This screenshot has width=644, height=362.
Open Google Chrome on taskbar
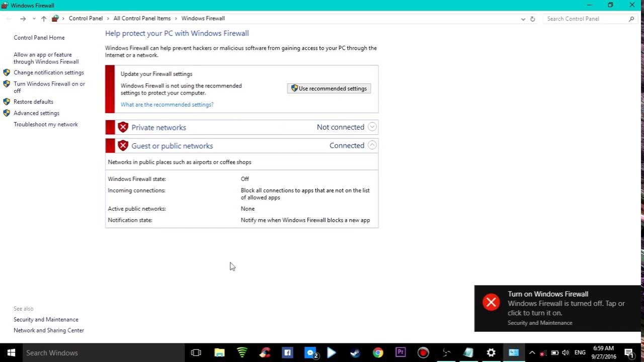point(378,352)
